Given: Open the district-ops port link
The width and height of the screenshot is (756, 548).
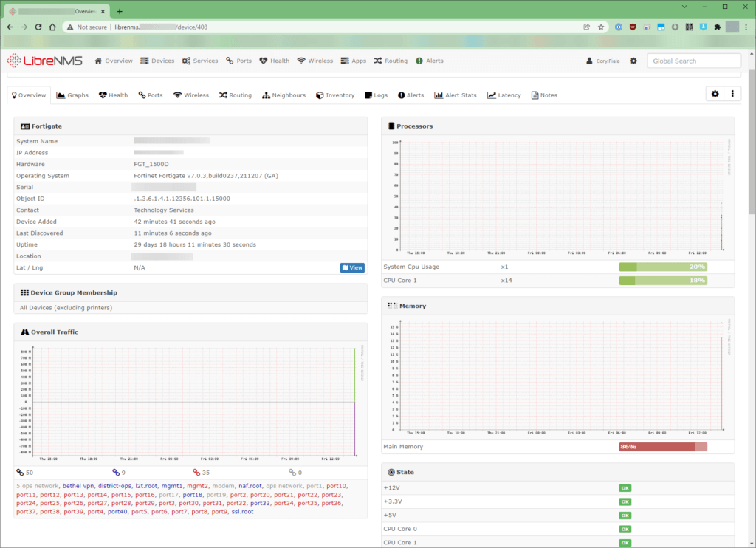Looking at the screenshot, I should pos(114,486).
